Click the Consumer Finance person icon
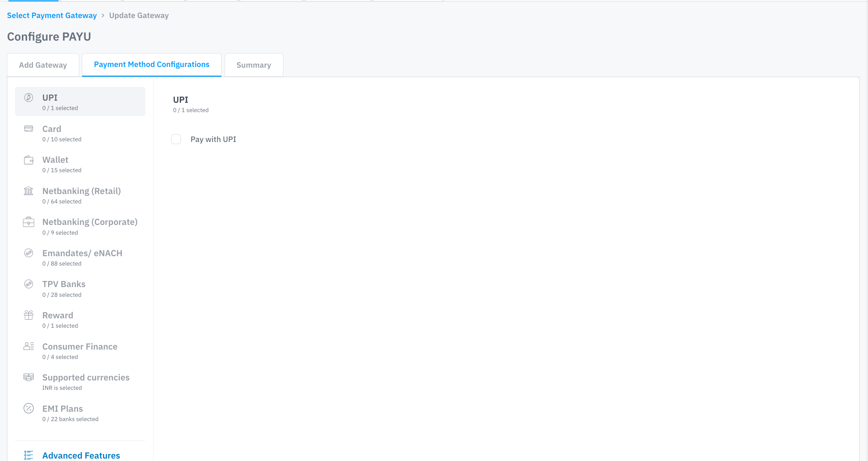Screen dimensions: 868x461 [28, 346]
